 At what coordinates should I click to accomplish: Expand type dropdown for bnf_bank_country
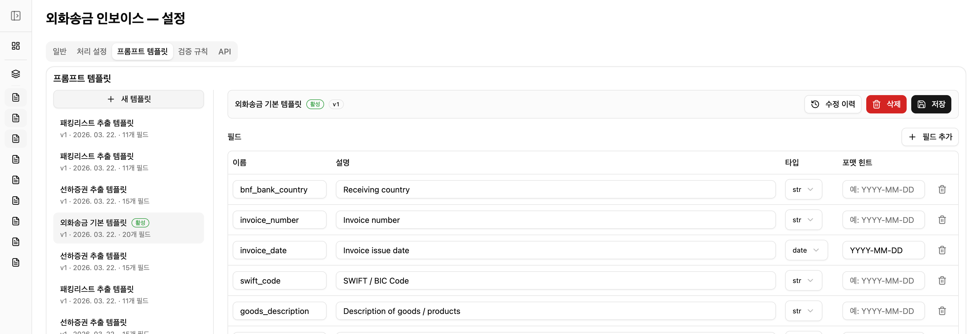(x=803, y=189)
